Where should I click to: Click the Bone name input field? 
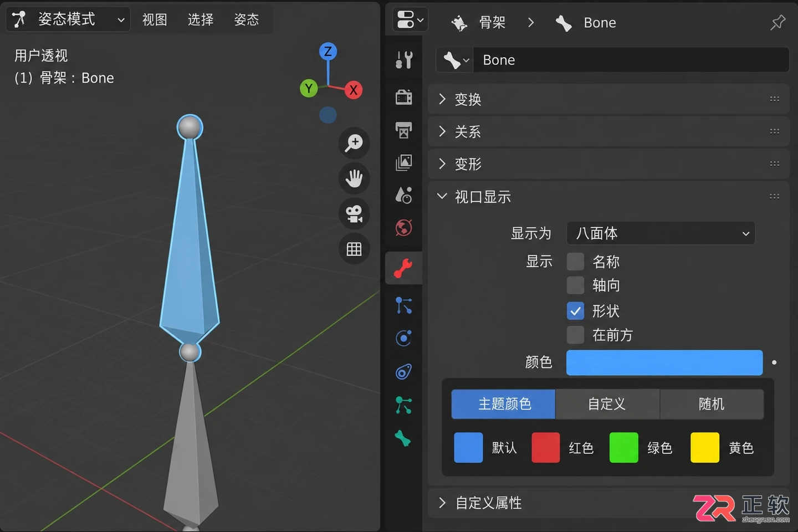[x=631, y=60]
